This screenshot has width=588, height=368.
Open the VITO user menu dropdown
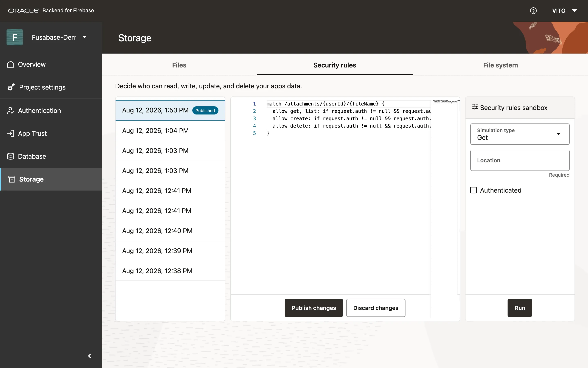coord(564,11)
